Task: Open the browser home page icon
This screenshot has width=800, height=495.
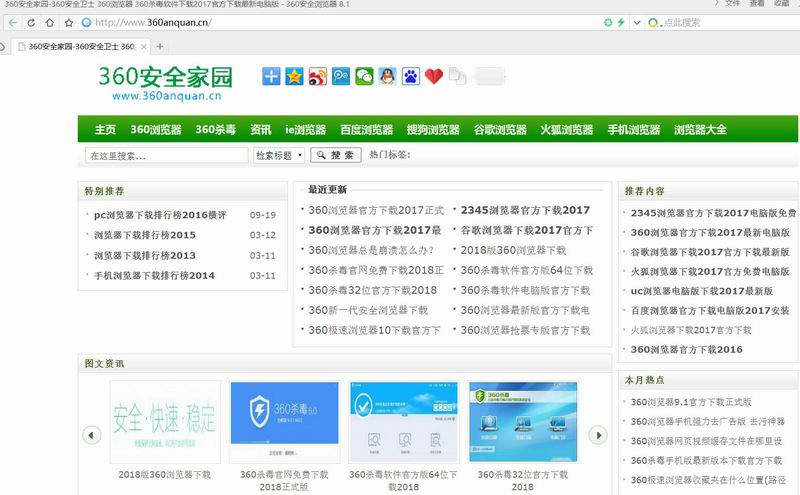Action: point(49,22)
